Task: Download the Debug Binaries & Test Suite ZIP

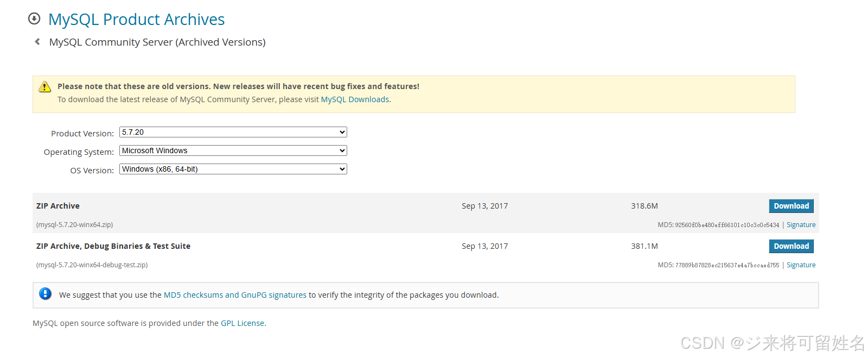Action: point(791,246)
